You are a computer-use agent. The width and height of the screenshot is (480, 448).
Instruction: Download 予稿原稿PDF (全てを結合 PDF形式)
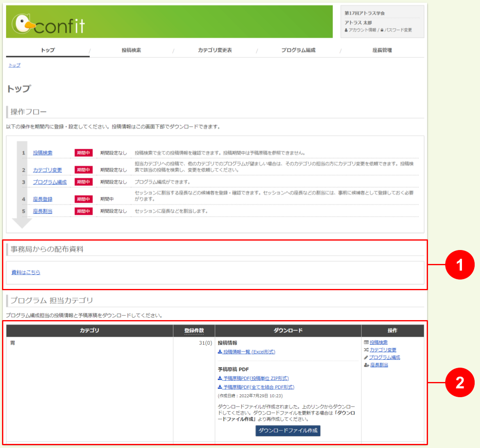(259, 387)
